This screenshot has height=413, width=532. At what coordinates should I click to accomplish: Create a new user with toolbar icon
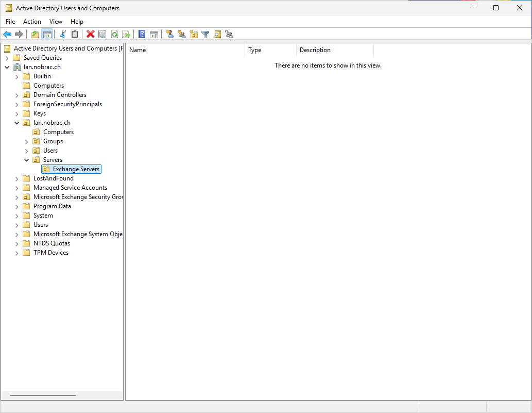pos(169,35)
